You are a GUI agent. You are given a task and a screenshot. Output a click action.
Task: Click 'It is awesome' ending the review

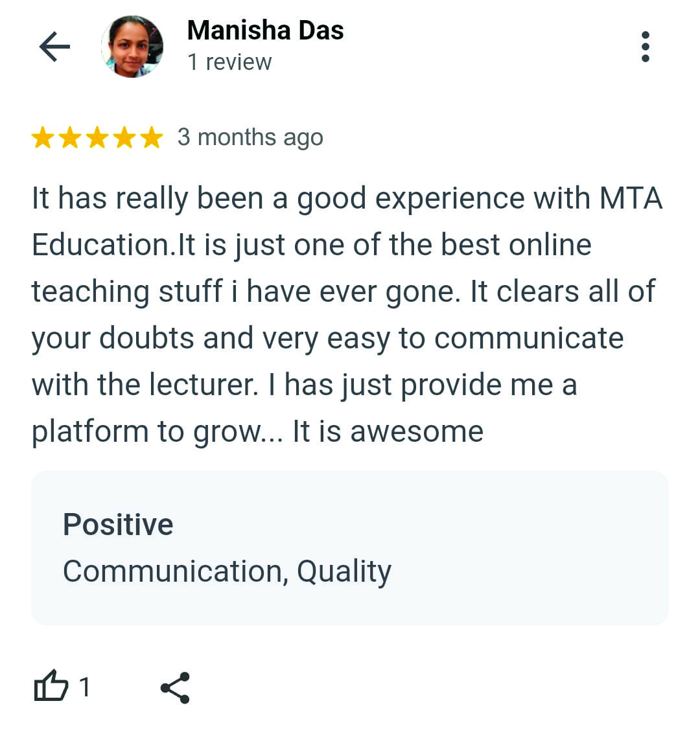(388, 431)
